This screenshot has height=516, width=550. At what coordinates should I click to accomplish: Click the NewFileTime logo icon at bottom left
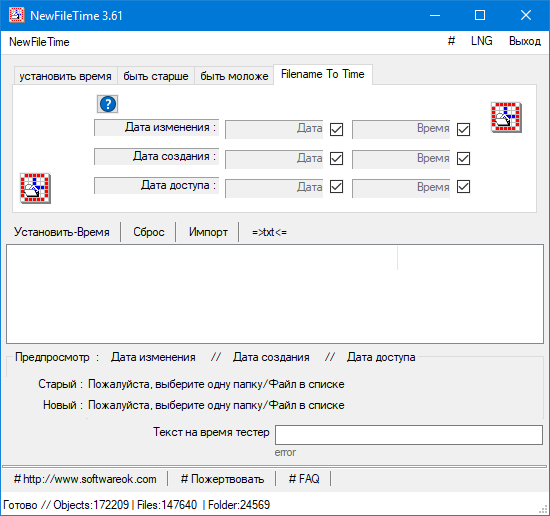coord(35,188)
